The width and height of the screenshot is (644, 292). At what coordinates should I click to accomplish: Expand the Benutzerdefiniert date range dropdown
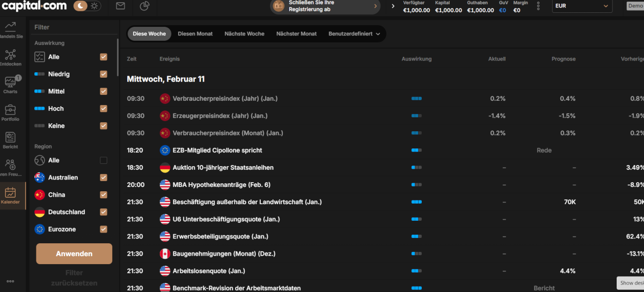coord(354,34)
